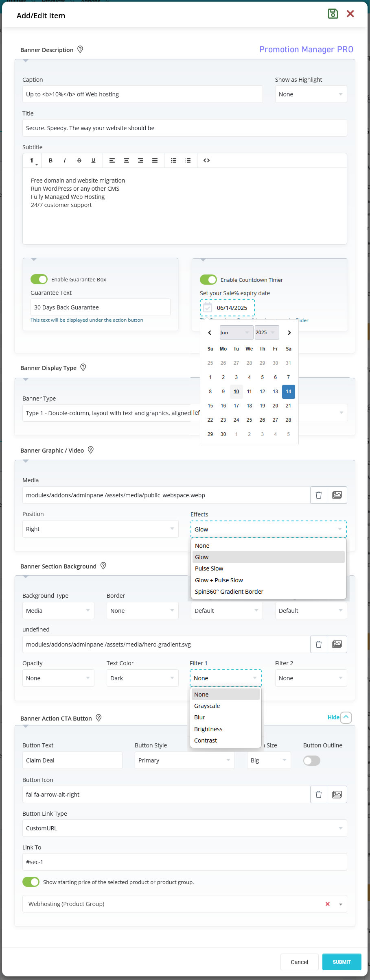Open the code view in Subtitle editor
This screenshot has height=980, width=370.
click(x=206, y=161)
